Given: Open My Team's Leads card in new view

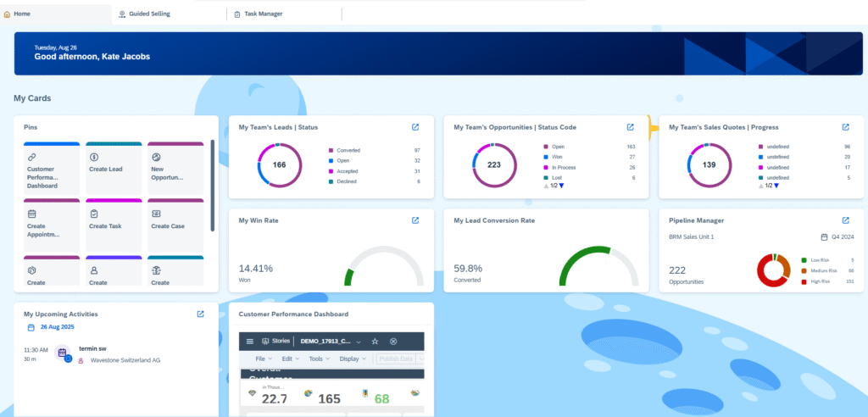Looking at the screenshot, I should point(415,127).
